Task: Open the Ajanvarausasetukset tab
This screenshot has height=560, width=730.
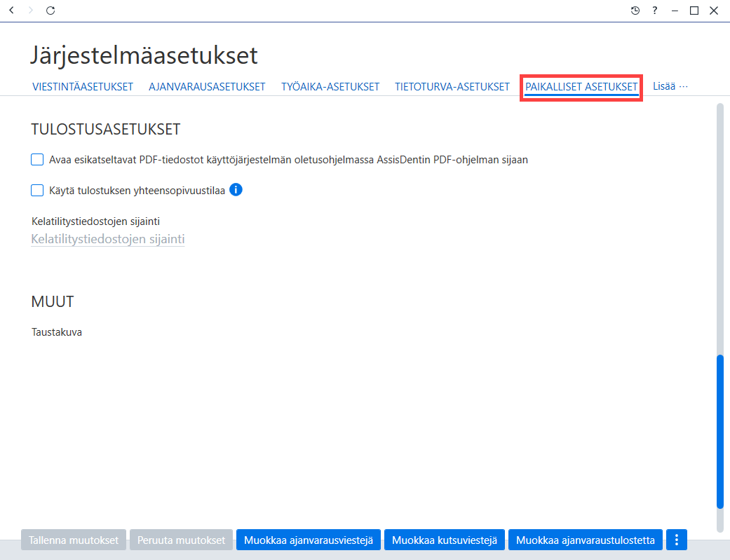Action: (207, 87)
